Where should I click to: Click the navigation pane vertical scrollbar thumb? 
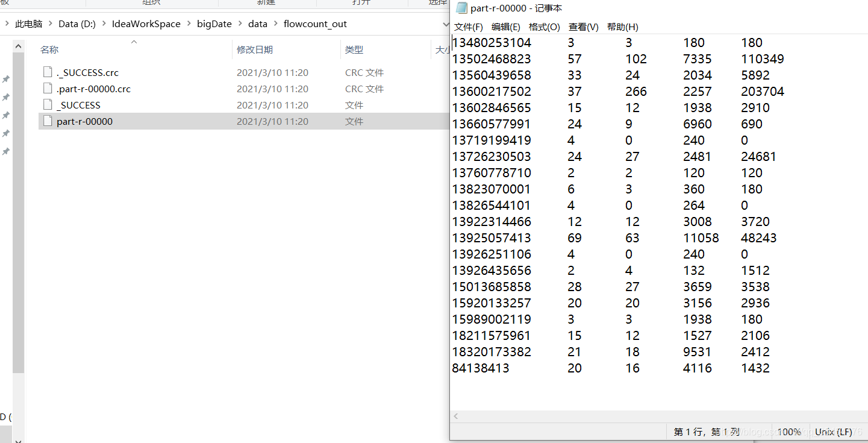click(x=19, y=212)
